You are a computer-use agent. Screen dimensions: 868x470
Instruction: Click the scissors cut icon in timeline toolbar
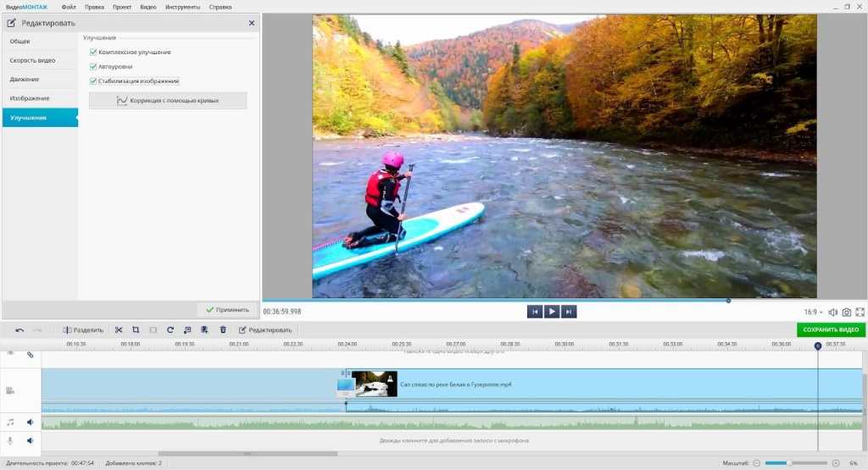click(x=119, y=329)
